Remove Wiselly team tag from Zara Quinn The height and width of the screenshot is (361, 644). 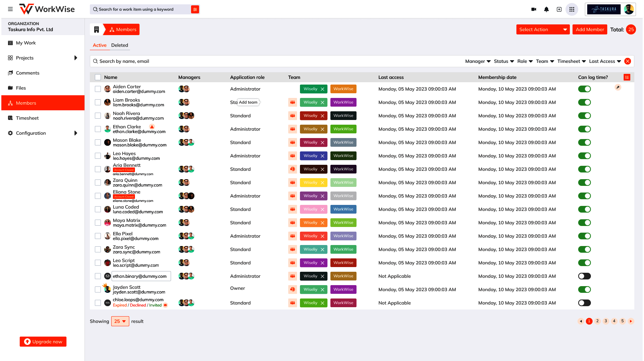[322, 183]
